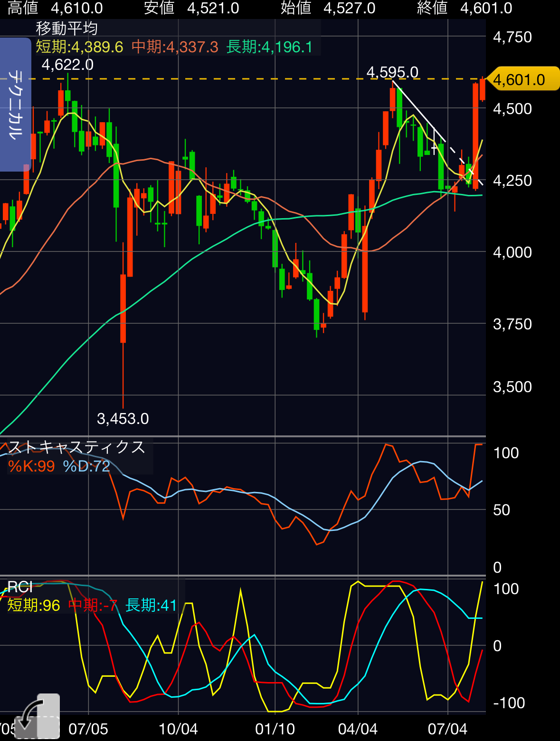The image size is (560, 741).
Task: Tap the 4,595.0 peak price marker
Action: 392,72
